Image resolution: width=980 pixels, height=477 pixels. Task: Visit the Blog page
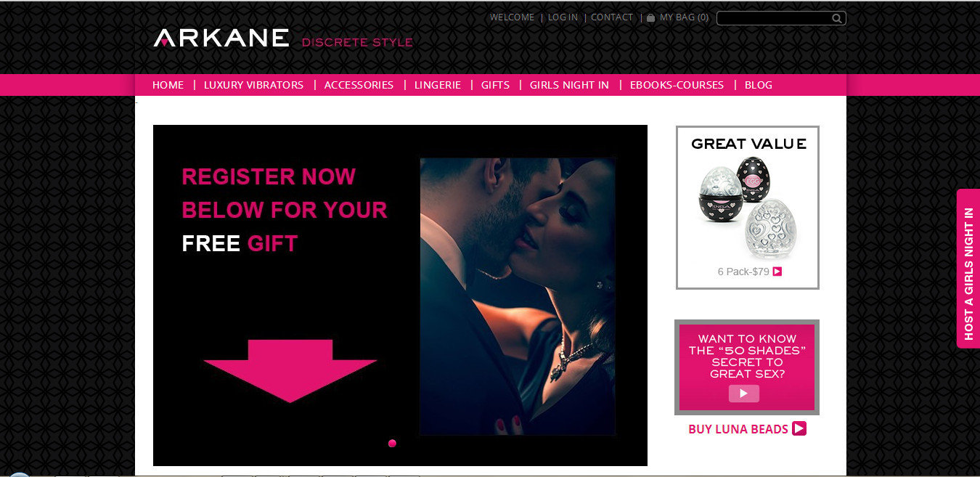759,85
